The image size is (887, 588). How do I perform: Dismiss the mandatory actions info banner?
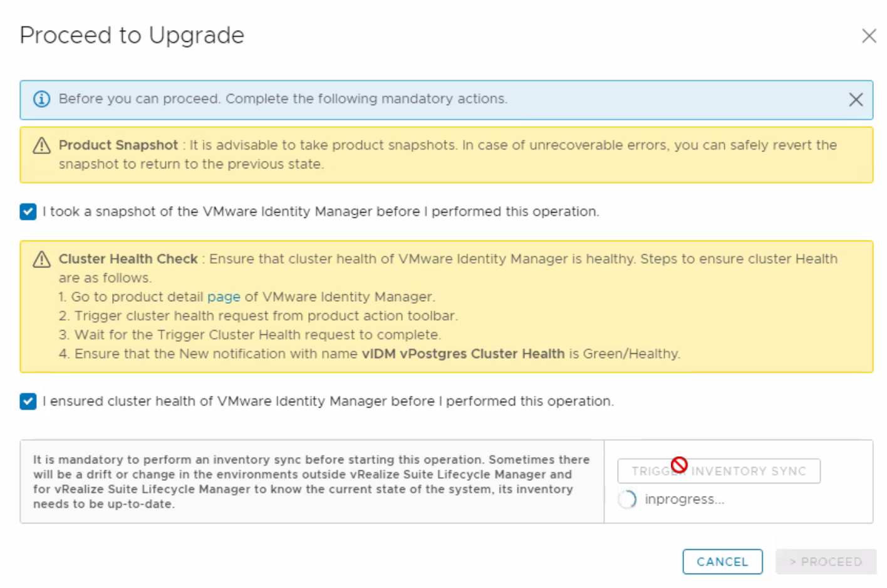coord(856,100)
